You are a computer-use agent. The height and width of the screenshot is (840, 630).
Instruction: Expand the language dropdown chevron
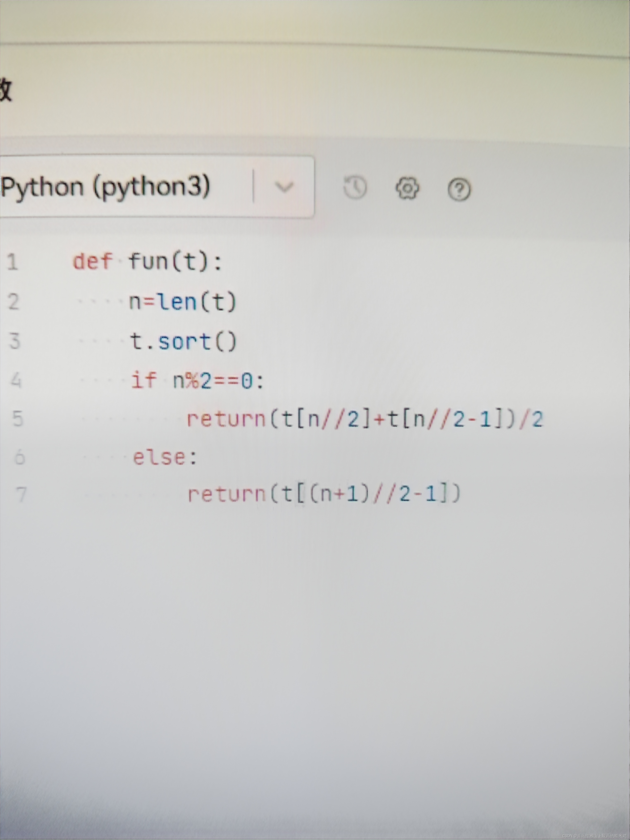pos(284,186)
